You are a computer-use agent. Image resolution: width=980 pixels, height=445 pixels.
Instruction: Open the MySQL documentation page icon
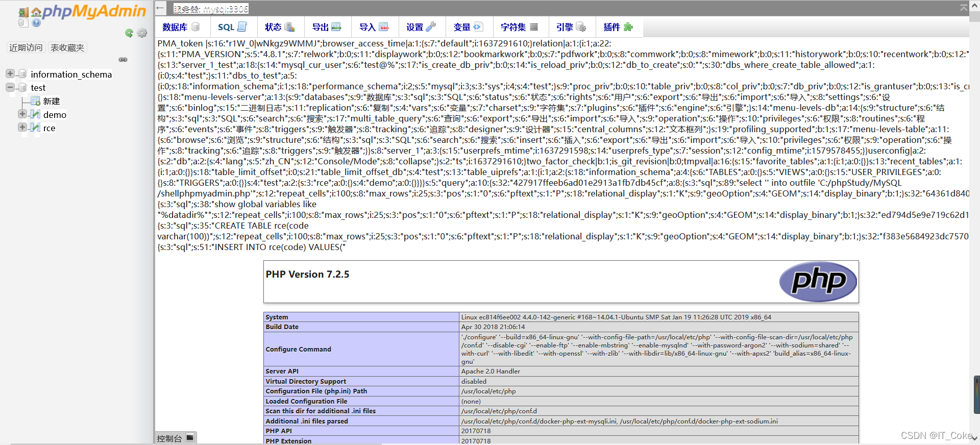point(23,22)
